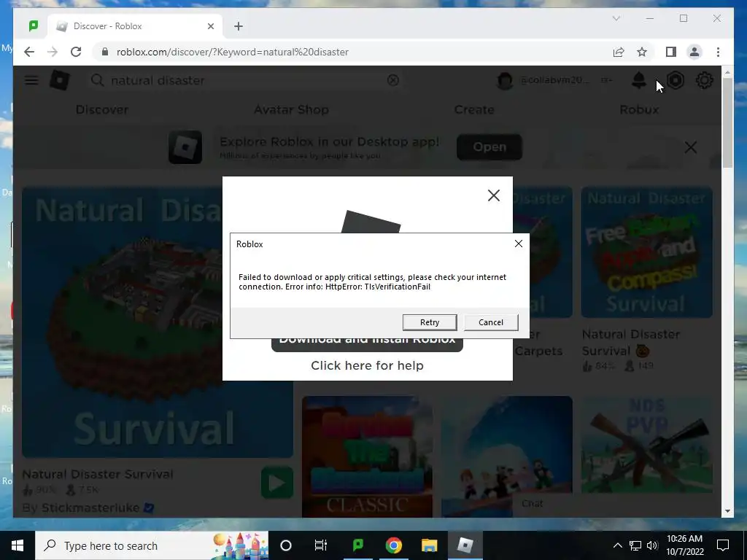The height and width of the screenshot is (560, 747).
Task: Close the Discover - Roblox tab
Action: click(x=211, y=26)
